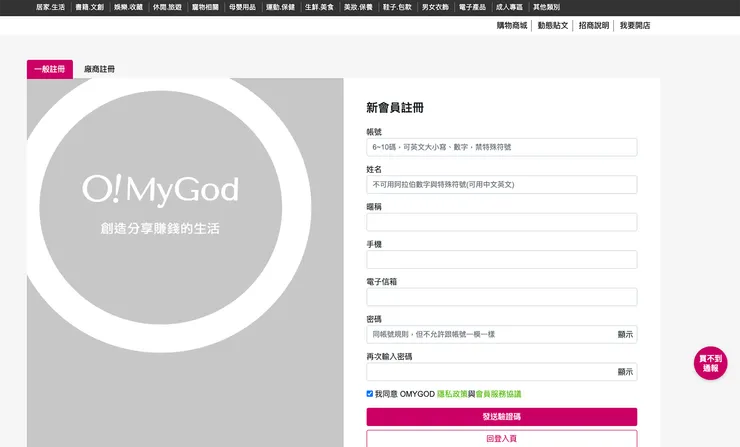Image resolution: width=740 pixels, height=447 pixels.
Task: Click 我要開店 link
Action: click(635, 25)
